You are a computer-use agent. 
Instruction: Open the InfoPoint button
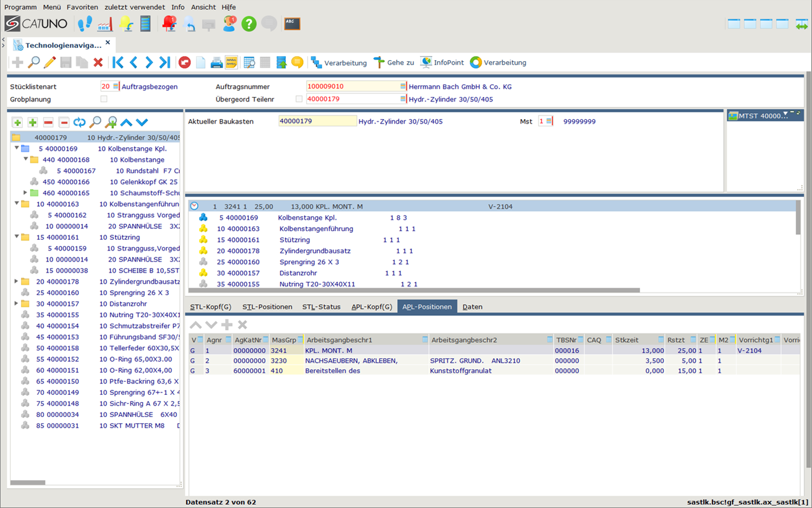tap(442, 63)
